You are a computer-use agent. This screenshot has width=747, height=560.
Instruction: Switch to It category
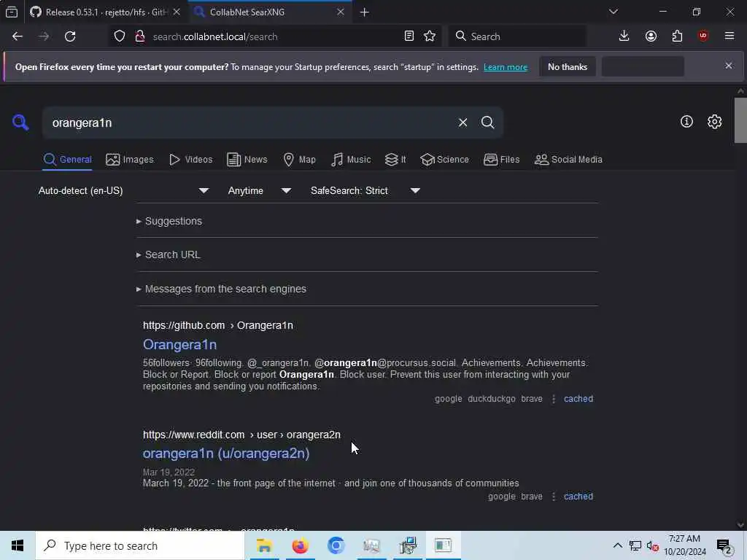395,160
